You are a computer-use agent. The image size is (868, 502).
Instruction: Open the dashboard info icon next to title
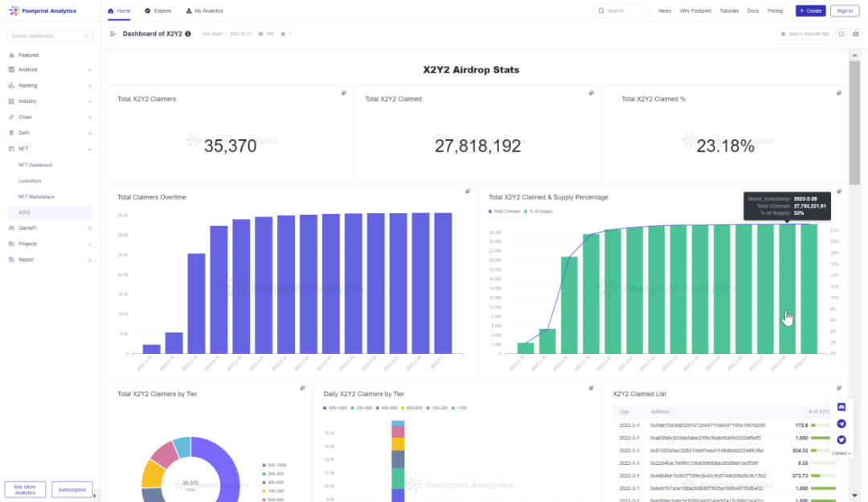point(188,34)
